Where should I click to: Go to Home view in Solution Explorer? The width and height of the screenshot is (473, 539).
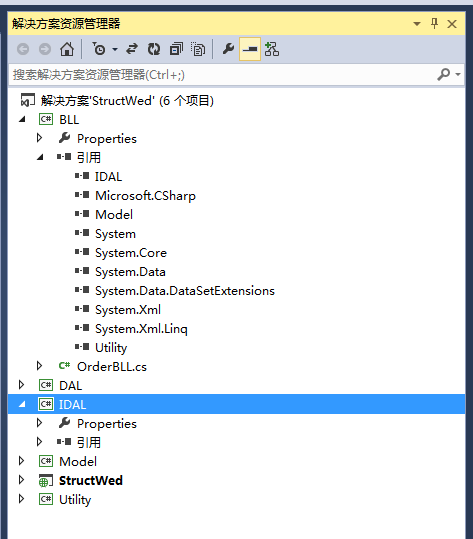click(x=67, y=49)
